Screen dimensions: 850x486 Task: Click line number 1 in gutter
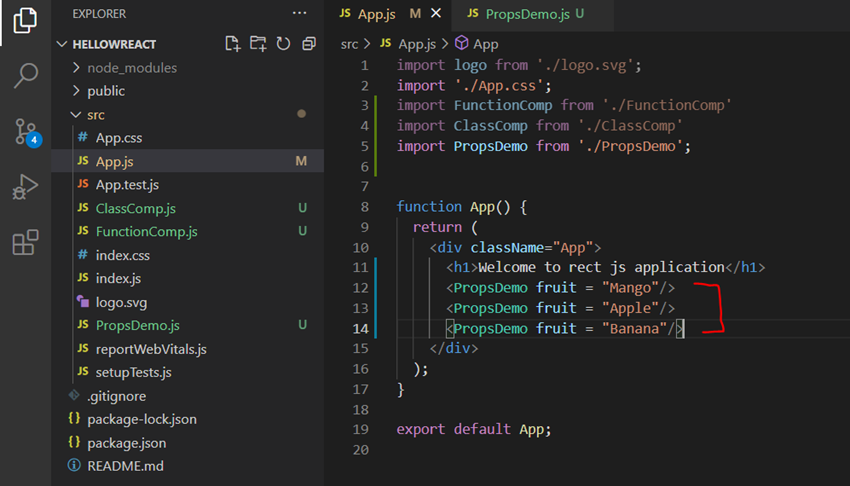(365, 66)
